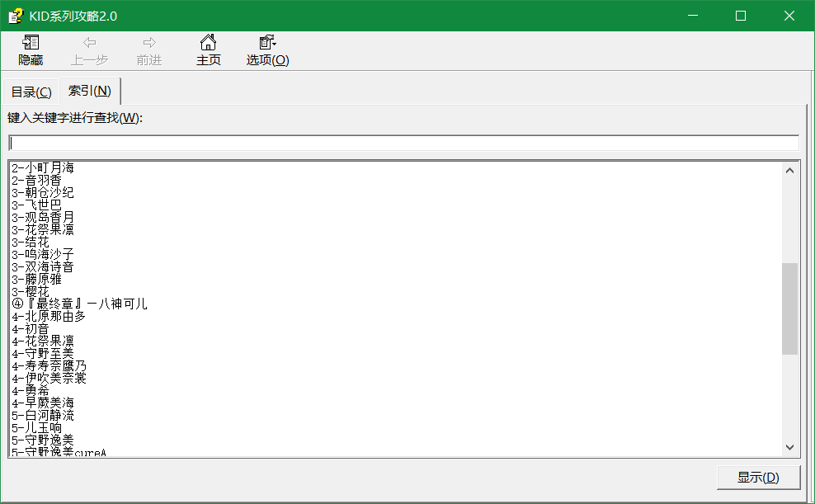Image resolution: width=815 pixels, height=504 pixels.
Task: Click the list scrollbar down arrow
Action: point(789,447)
